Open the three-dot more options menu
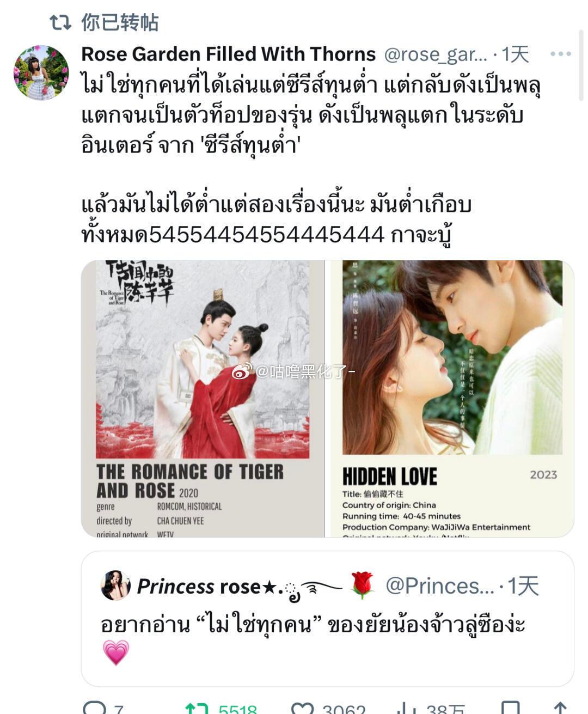Screen dimensions: 588x714 pyautogui.click(x=560, y=54)
